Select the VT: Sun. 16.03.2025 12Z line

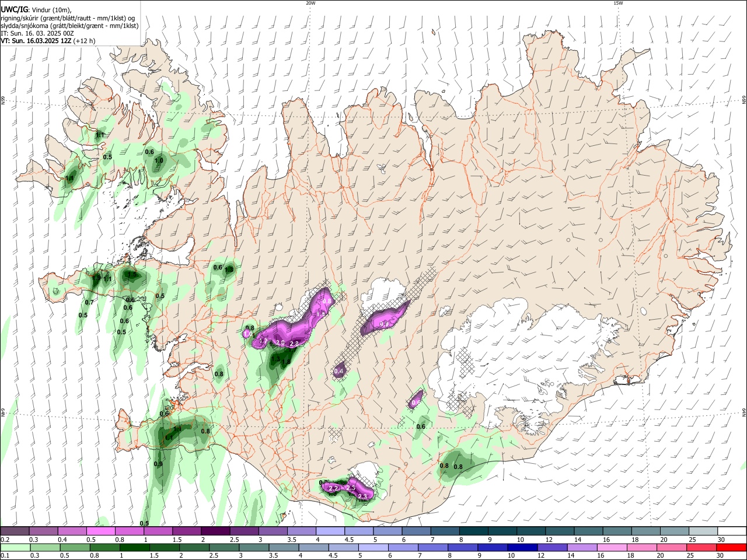(x=48, y=41)
